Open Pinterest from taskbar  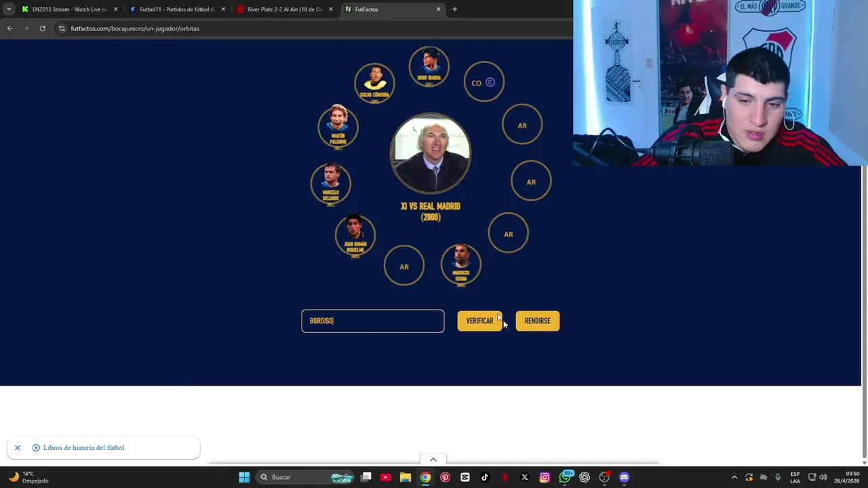(x=445, y=477)
